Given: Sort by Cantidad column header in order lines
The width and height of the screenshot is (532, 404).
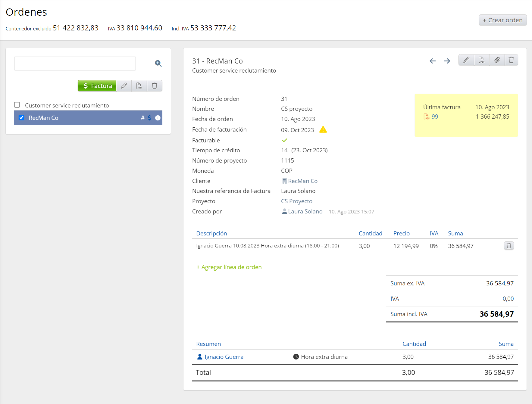Looking at the screenshot, I should [x=370, y=233].
